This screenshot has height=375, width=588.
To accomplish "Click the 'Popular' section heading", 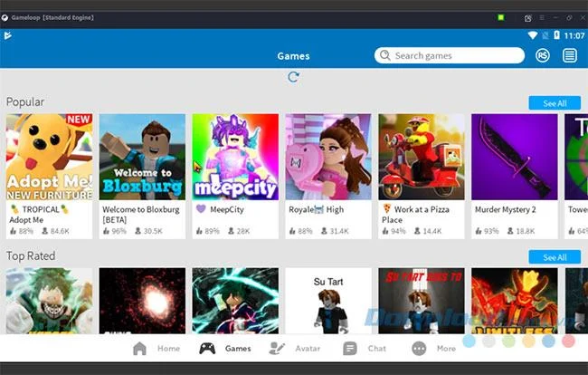I will [x=25, y=101].
